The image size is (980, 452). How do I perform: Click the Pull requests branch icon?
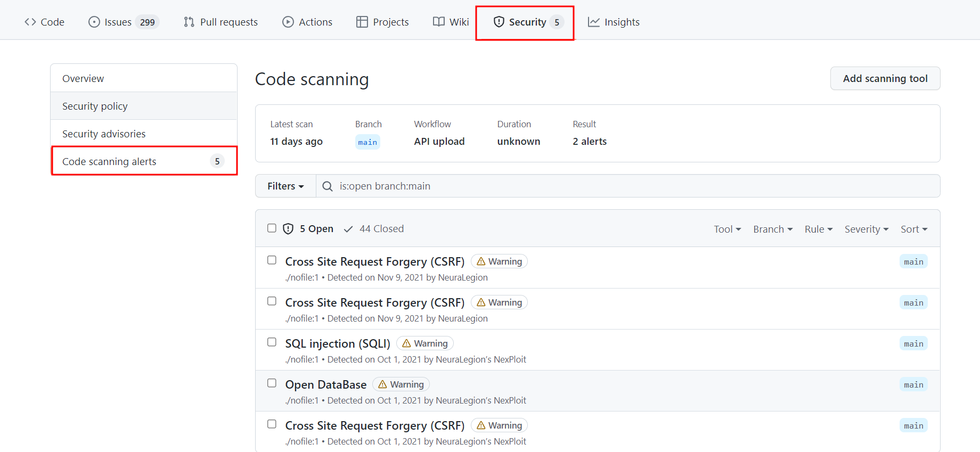coord(189,22)
